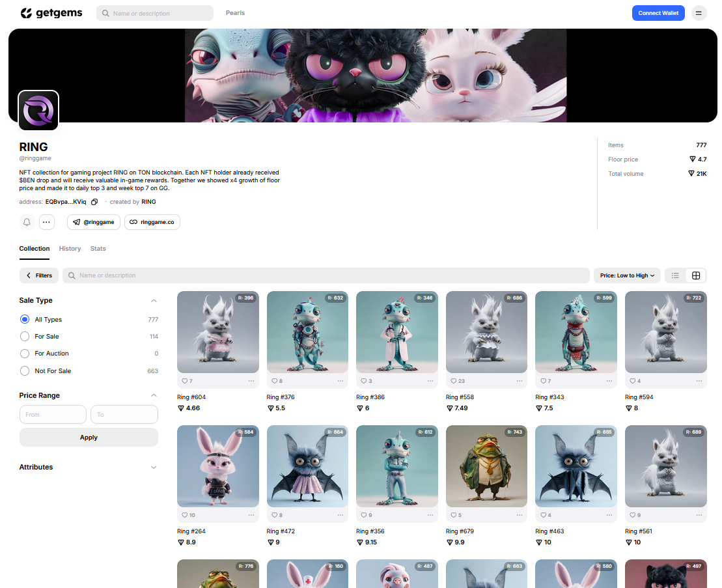The height and width of the screenshot is (588, 722).
Task: Open more options for Ring #604
Action: coord(251,381)
